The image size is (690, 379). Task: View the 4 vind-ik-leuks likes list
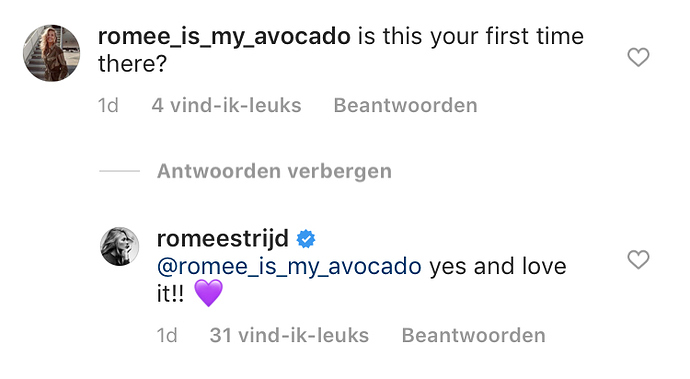click(226, 106)
